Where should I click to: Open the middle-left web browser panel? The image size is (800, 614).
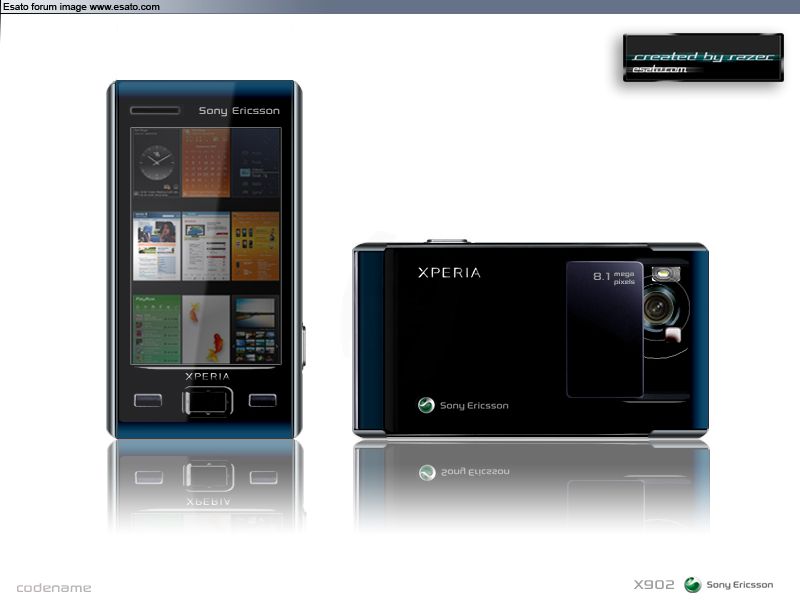155,246
